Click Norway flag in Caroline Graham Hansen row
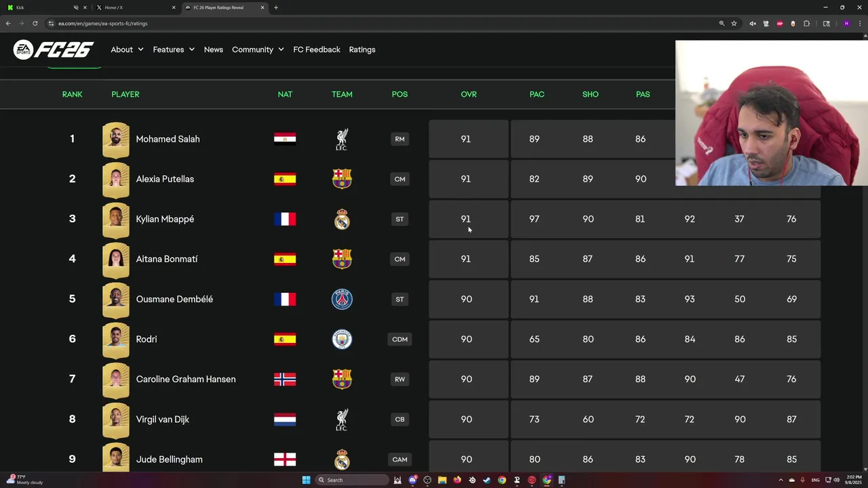The width and height of the screenshot is (868, 488). pyautogui.click(x=285, y=379)
